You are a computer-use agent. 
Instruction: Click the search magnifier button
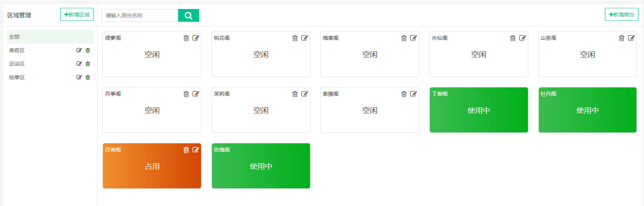(188, 15)
